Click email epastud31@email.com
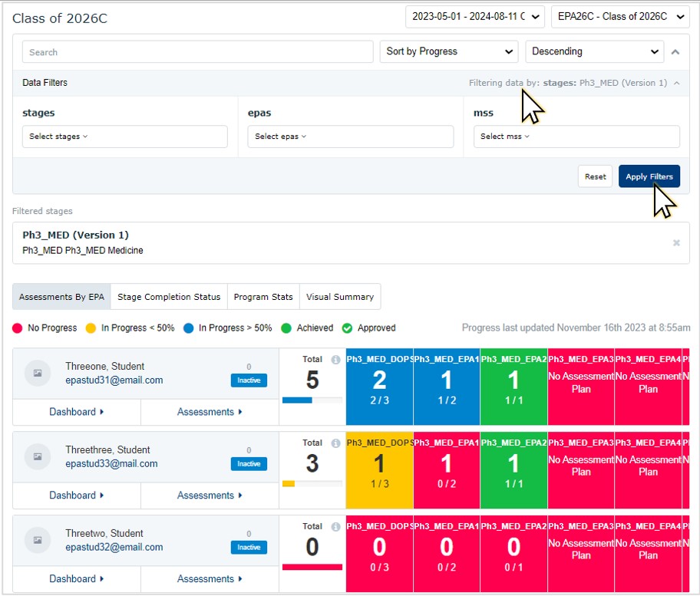The height and width of the screenshot is (596, 700). coord(114,380)
